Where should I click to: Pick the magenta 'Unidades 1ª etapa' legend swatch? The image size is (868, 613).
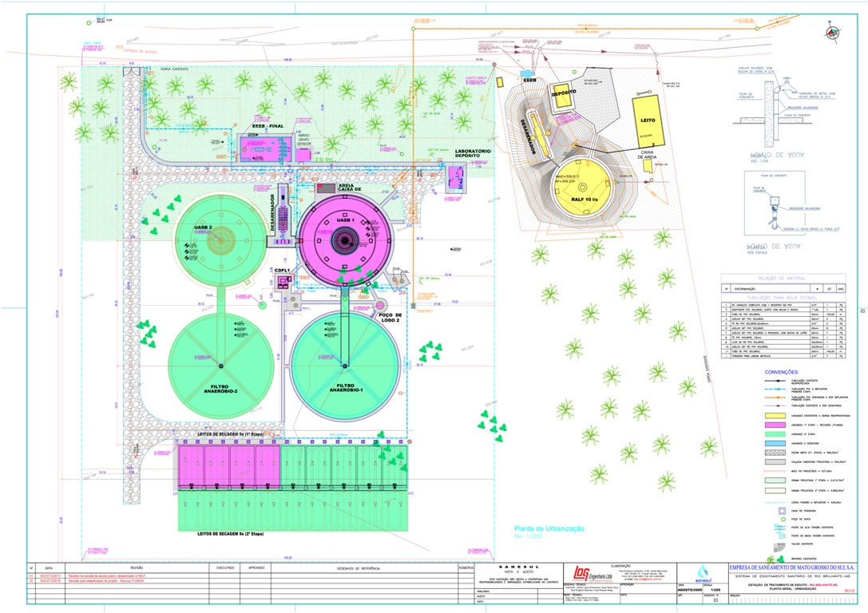[x=775, y=425]
